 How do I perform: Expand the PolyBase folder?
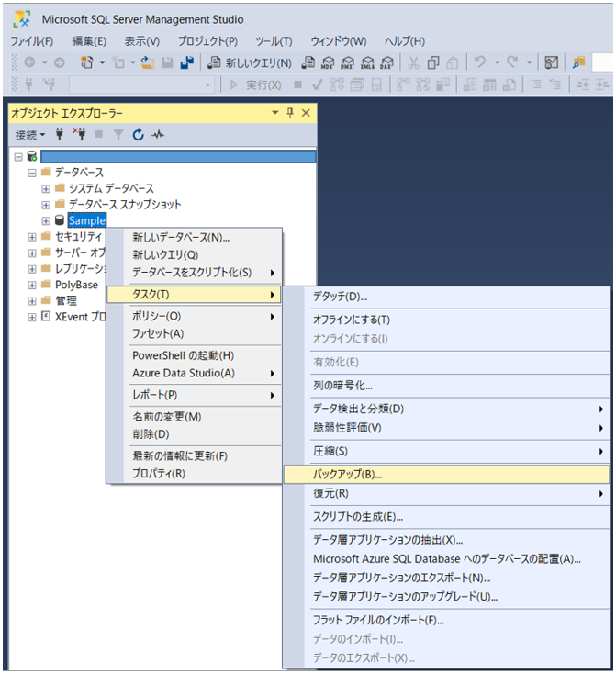32,286
